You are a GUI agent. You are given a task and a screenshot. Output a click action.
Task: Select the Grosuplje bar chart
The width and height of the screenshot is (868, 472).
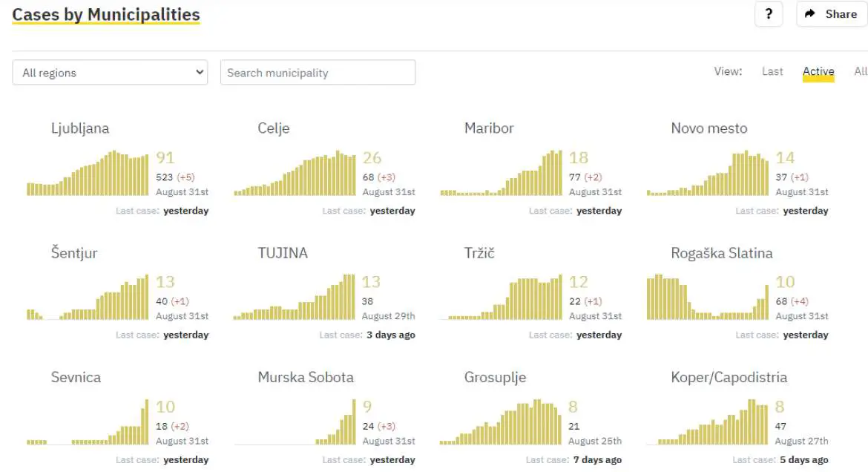point(502,423)
